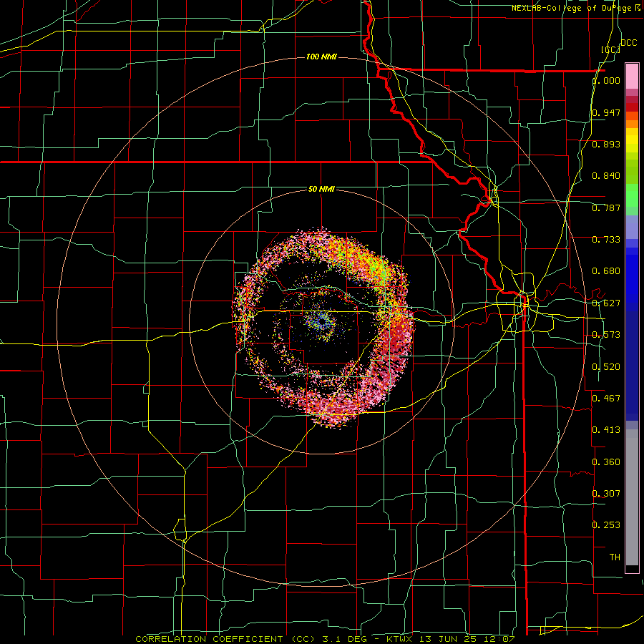This screenshot has height=644, width=644.
Task: Click the 0.253 scale value
Action: click(x=606, y=525)
